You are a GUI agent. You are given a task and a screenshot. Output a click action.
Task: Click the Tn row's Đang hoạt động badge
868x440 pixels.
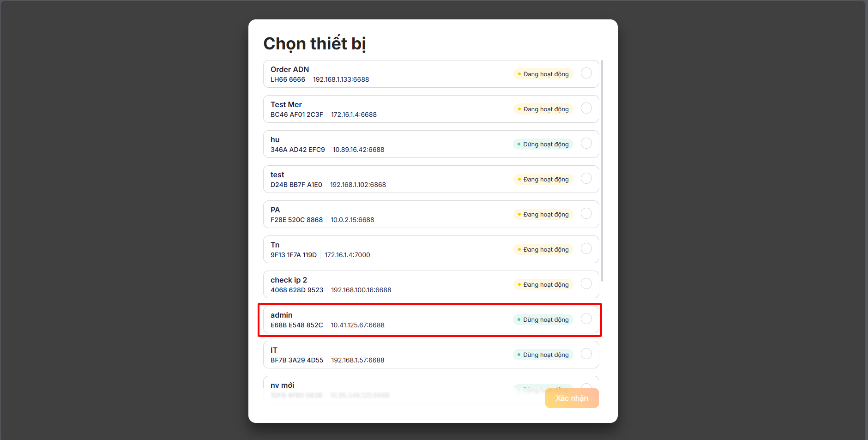click(x=543, y=250)
